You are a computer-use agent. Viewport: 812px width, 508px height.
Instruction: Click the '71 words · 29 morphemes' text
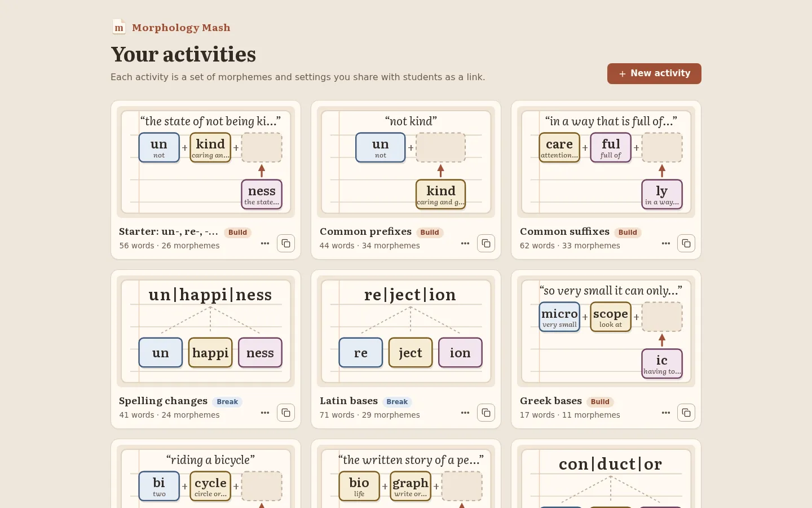369,415
